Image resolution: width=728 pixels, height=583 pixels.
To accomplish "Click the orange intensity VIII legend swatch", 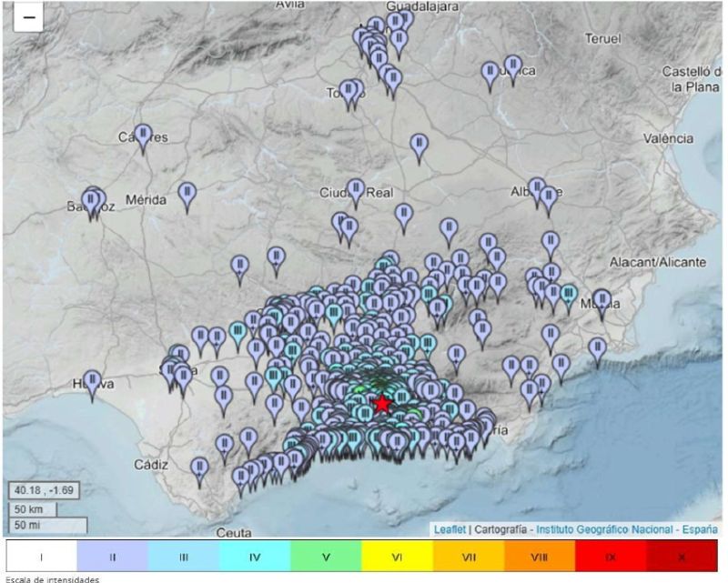I will click(540, 557).
